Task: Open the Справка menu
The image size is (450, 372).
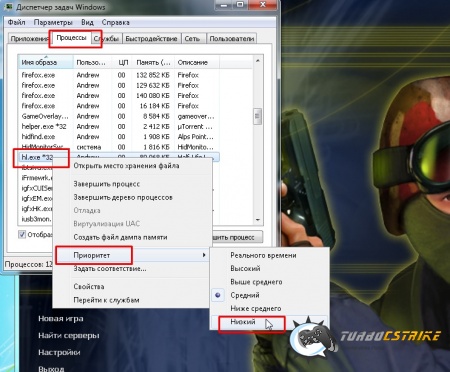Action: tap(115, 22)
